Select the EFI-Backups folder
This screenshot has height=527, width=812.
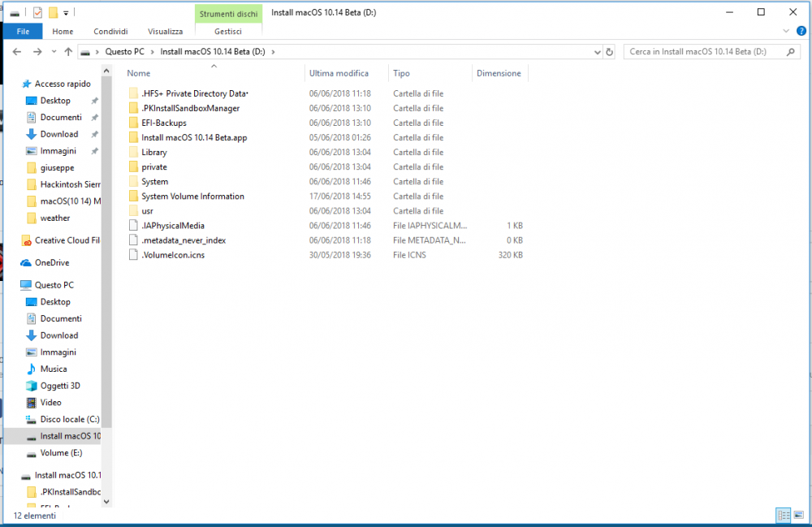[x=164, y=123]
